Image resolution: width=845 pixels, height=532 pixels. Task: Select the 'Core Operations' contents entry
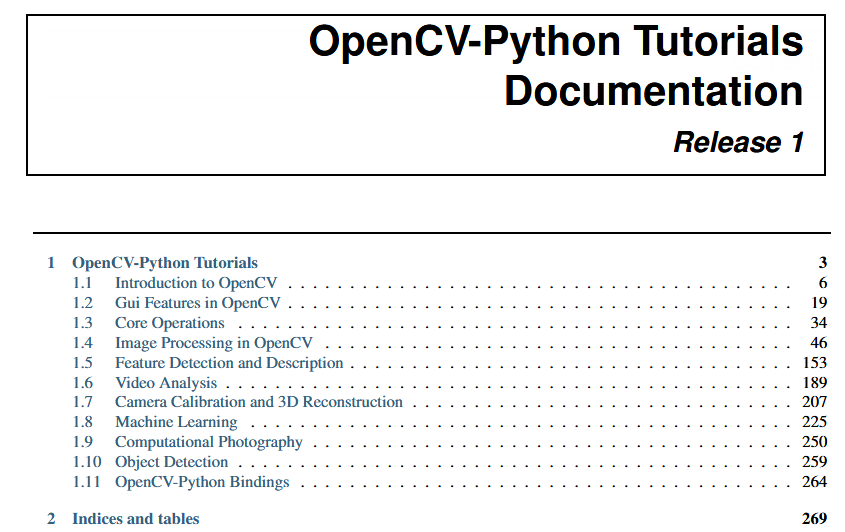click(169, 323)
